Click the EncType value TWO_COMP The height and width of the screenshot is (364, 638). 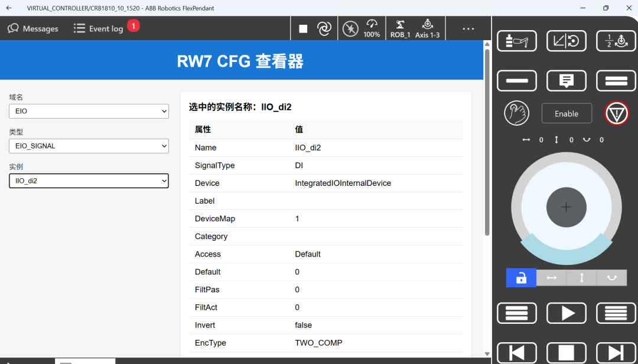click(x=318, y=343)
